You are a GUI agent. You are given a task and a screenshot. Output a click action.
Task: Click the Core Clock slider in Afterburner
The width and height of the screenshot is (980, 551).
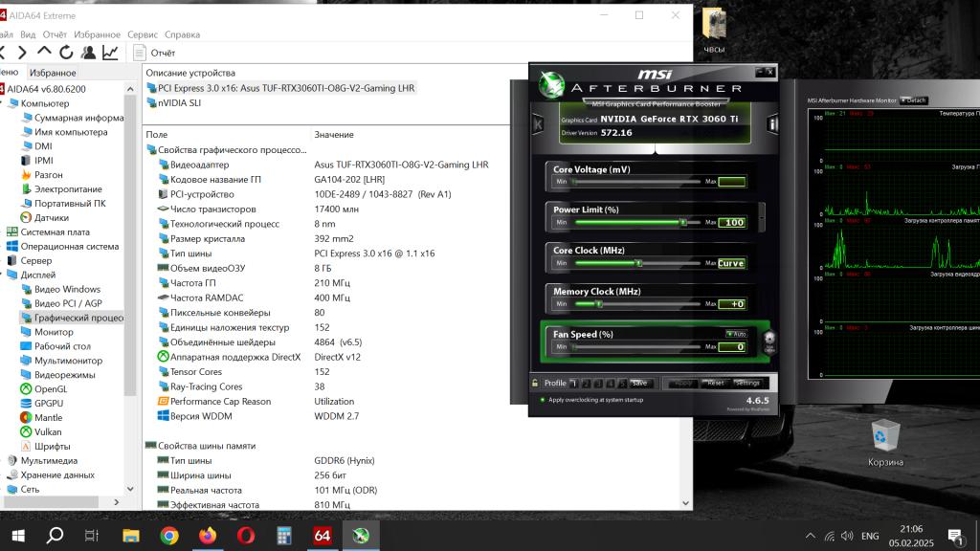pyautogui.click(x=636, y=263)
